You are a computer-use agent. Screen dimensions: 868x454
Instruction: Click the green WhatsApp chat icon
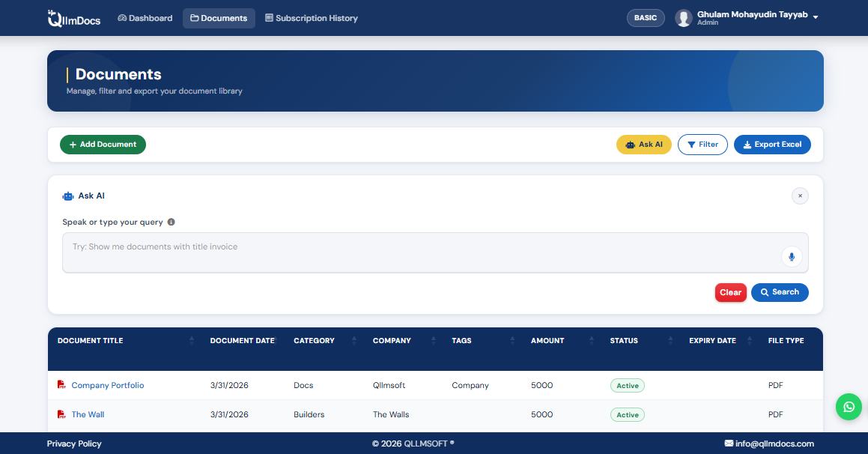(x=849, y=407)
